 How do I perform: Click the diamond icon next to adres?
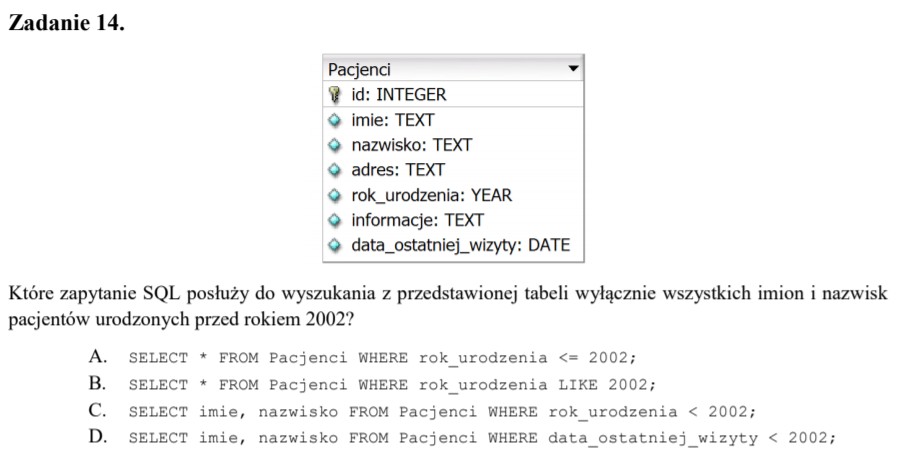pos(335,170)
